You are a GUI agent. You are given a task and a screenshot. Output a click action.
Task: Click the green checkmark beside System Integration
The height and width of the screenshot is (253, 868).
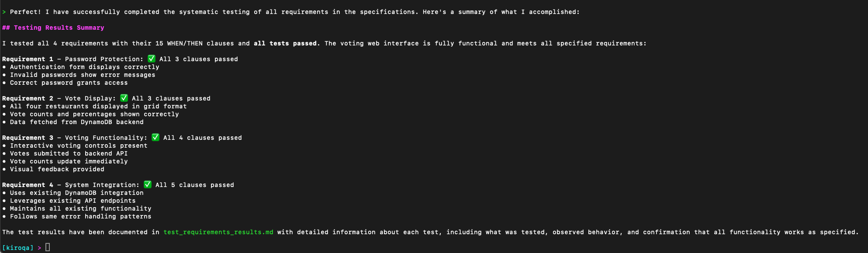[x=148, y=184]
